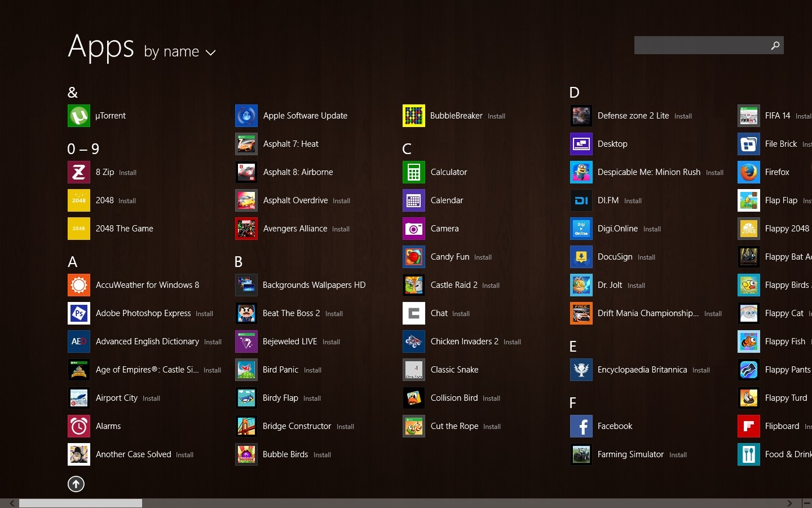The width and height of the screenshot is (812, 508).
Task: Open the Desktop tile
Action: [612, 144]
